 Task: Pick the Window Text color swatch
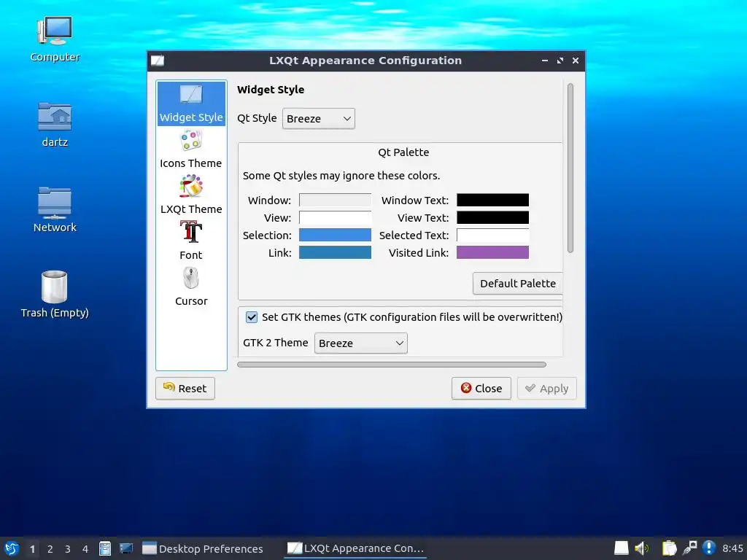point(492,200)
